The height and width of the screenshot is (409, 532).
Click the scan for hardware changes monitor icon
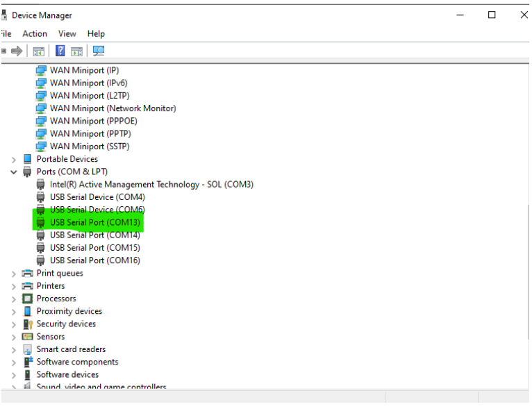(99, 51)
